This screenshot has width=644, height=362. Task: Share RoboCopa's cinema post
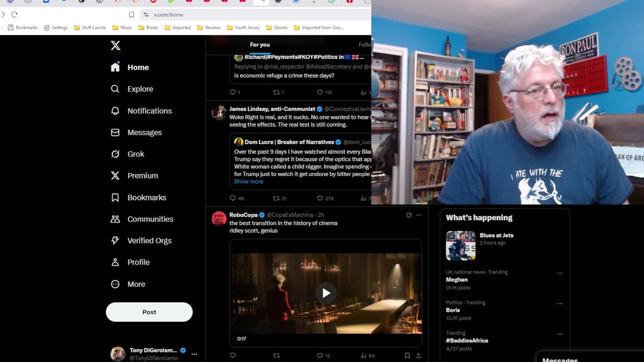tap(418, 355)
